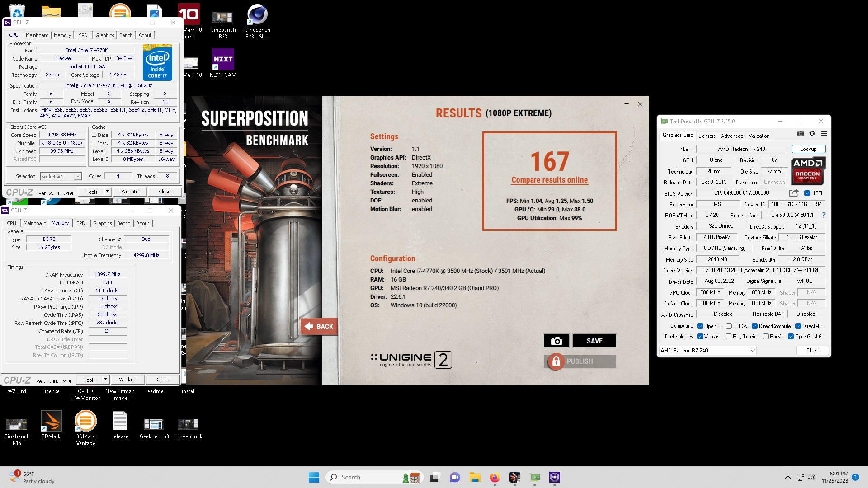Open NZXT CAM desktop icon

click(x=223, y=63)
